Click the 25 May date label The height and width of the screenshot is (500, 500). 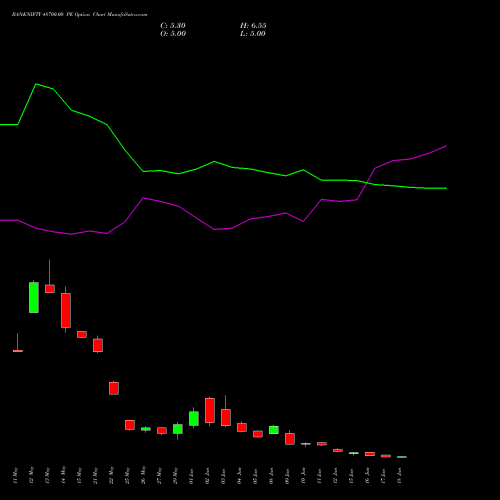coord(128,476)
